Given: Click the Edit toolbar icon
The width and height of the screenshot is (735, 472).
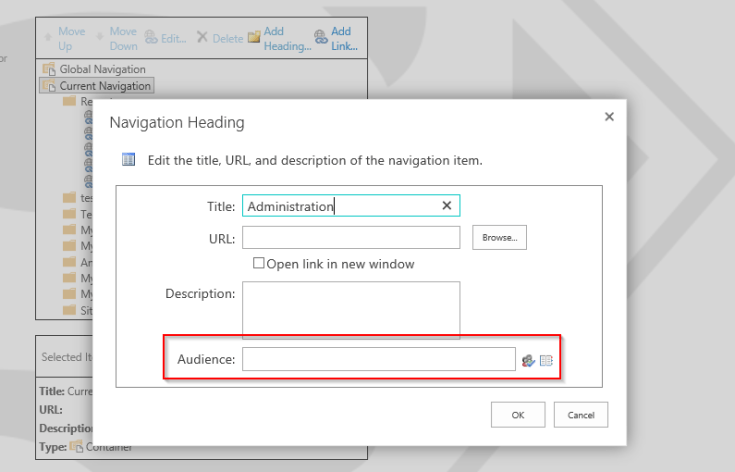Looking at the screenshot, I should (151, 38).
